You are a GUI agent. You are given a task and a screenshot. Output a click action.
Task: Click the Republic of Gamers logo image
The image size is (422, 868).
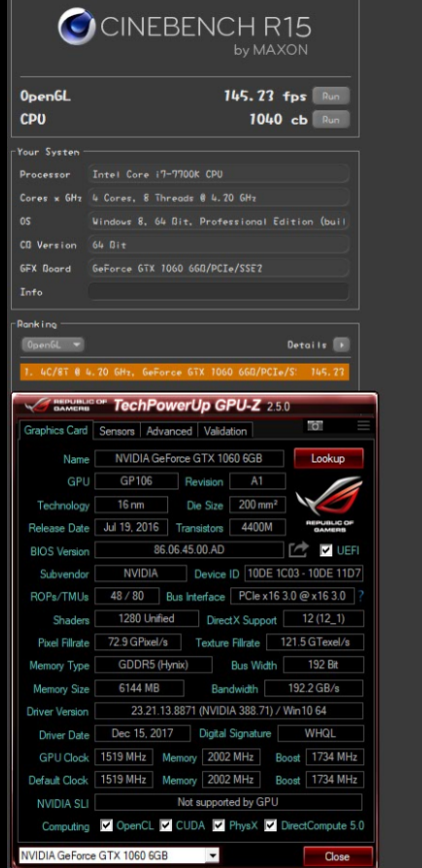pyautogui.click(x=329, y=504)
